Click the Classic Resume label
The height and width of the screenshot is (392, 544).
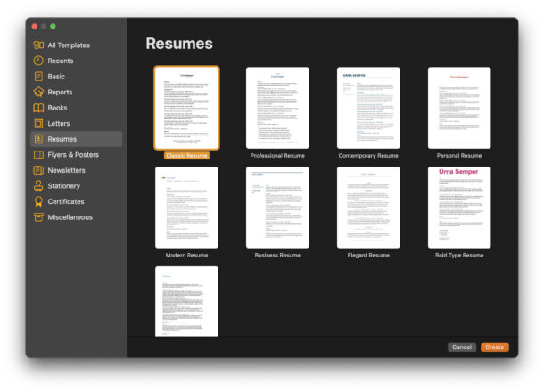click(x=186, y=156)
